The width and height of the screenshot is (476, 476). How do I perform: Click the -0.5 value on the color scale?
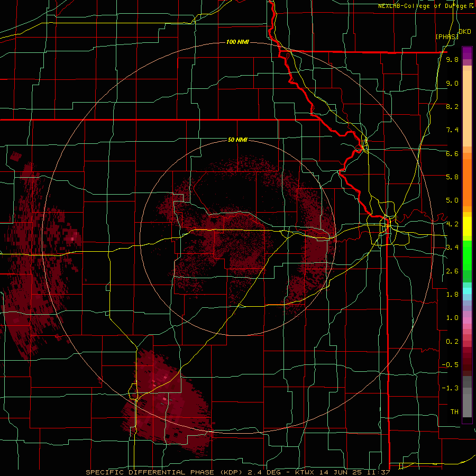coord(450,364)
